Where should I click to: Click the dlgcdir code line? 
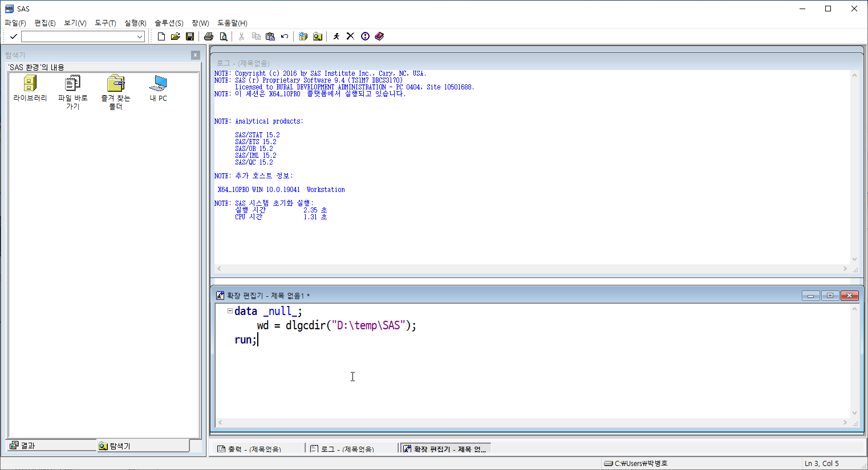[x=336, y=325]
